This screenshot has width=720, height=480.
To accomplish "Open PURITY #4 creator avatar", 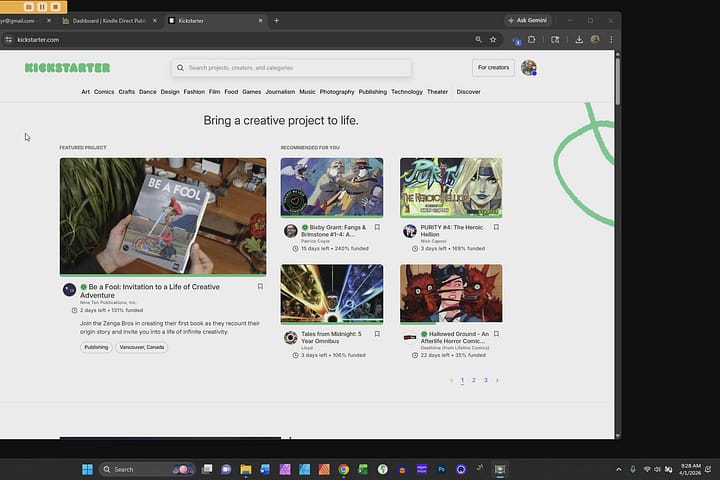I will (x=410, y=231).
